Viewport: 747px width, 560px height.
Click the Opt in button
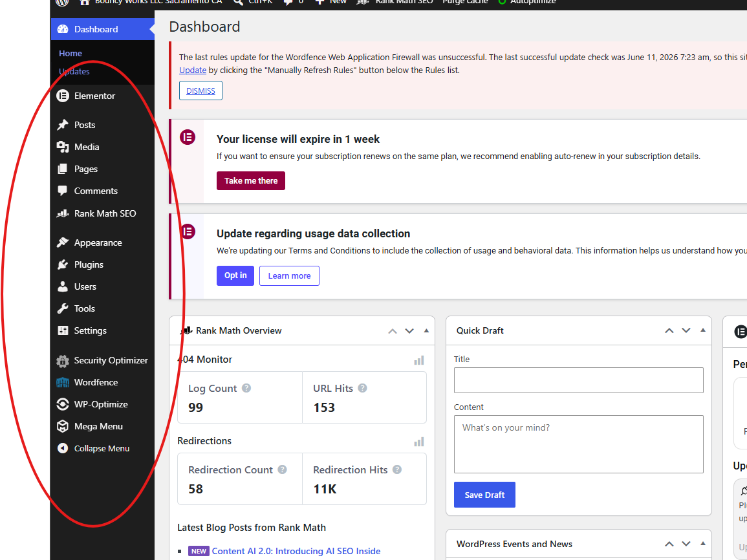coord(235,275)
